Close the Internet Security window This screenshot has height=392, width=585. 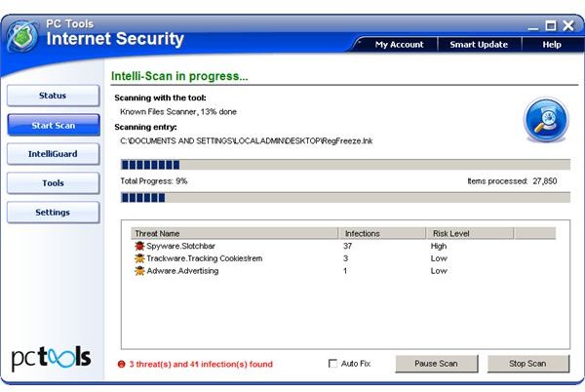568,25
